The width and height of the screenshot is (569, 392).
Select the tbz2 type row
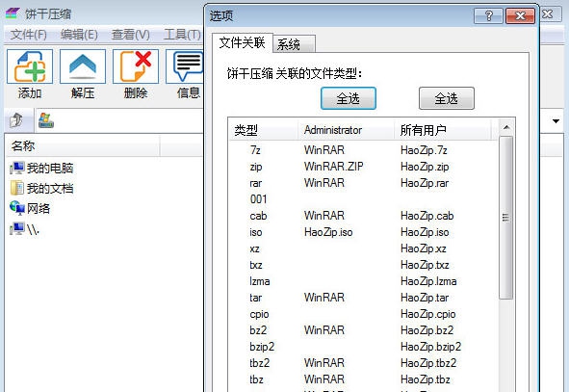click(363, 363)
